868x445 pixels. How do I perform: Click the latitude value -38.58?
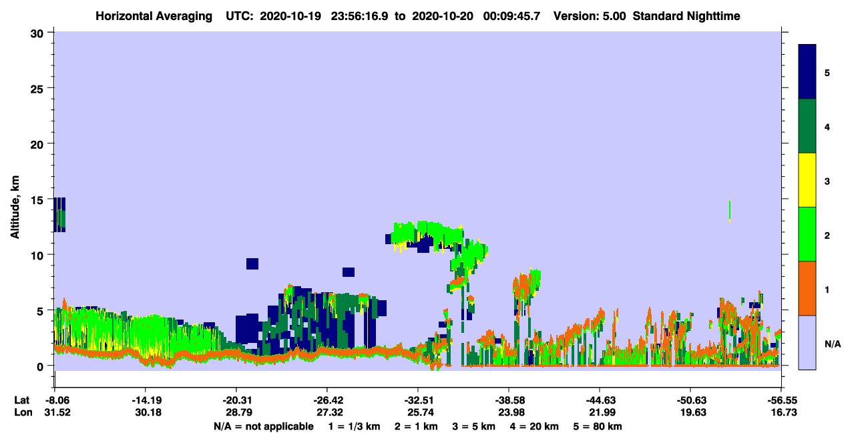[509, 400]
